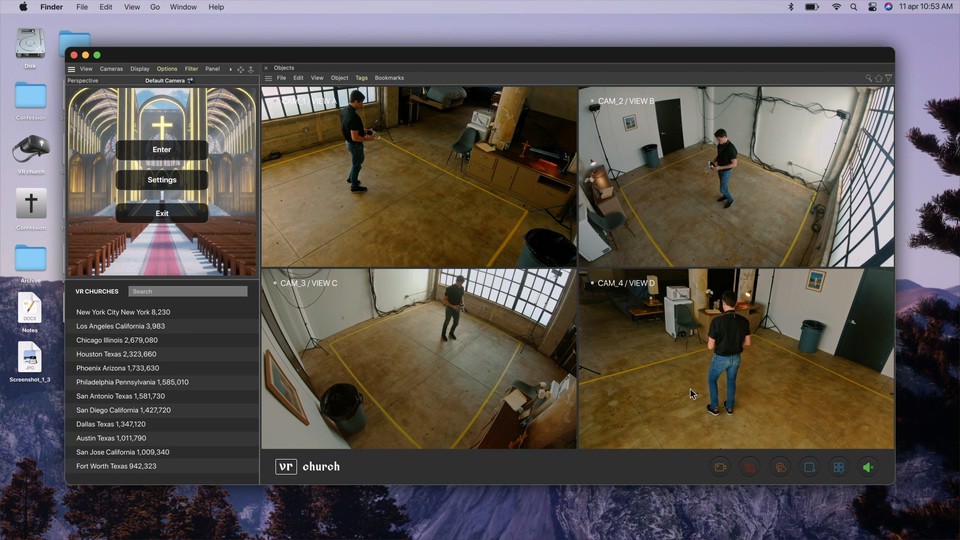Click the camera record icon in bottom bar

pyautogui.click(x=721, y=467)
